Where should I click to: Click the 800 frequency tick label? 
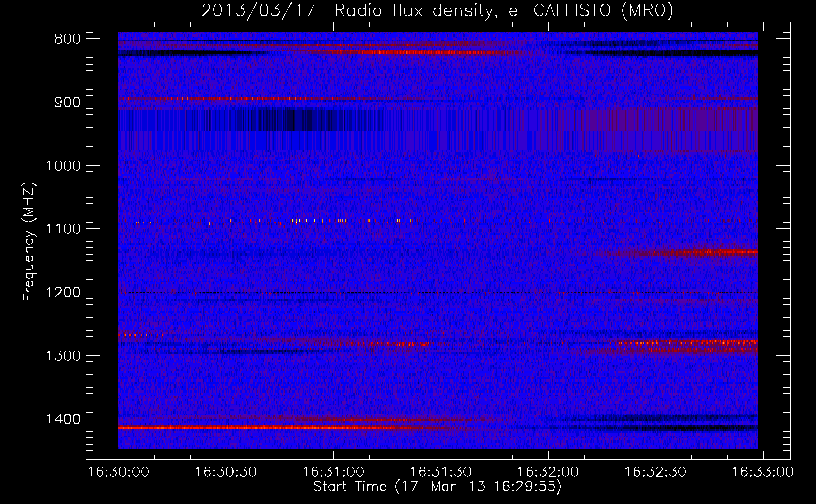[x=67, y=39]
